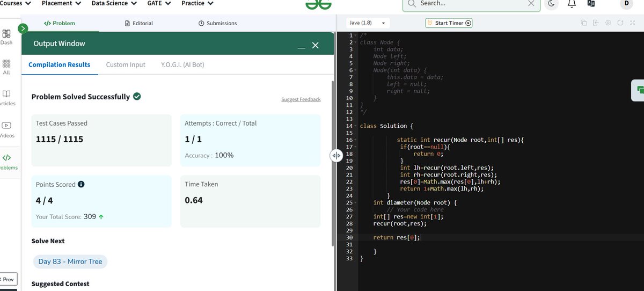Start the timer
The height and width of the screenshot is (291, 644).
449,23
